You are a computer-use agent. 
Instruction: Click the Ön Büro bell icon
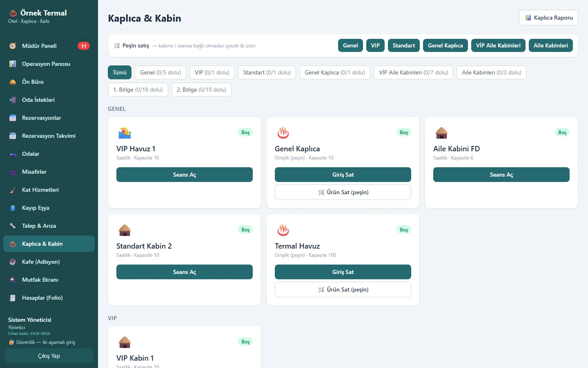[x=13, y=82]
